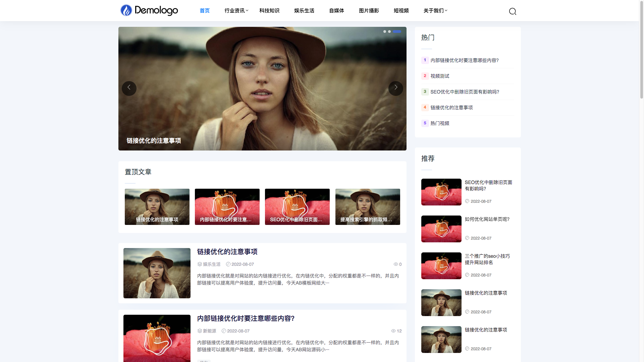Open hot article 内部链接优化时要注意哪些内容?
This screenshot has height=362, width=644.
point(465,60)
